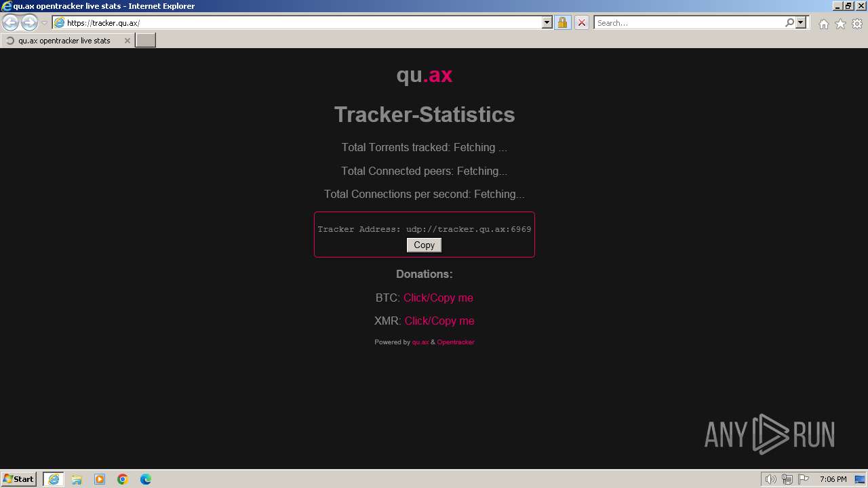Click Internet Explorer taskbar icon
The height and width of the screenshot is (488, 868).
click(54, 479)
